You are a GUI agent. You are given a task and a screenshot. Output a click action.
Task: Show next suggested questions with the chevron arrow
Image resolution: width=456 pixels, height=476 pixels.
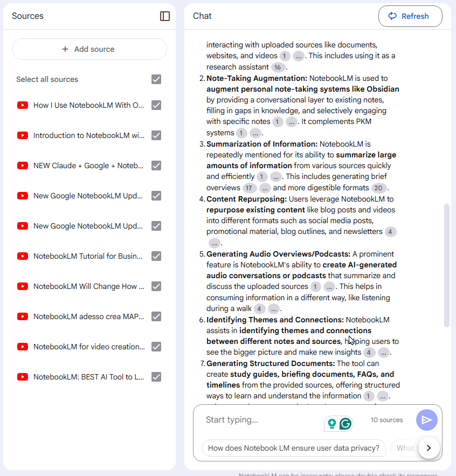(x=429, y=448)
